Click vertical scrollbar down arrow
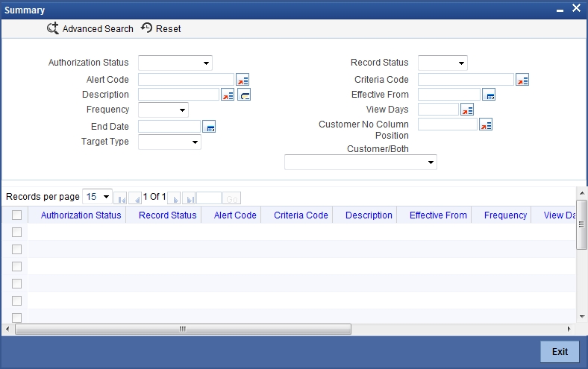588x369 pixels. (582, 317)
